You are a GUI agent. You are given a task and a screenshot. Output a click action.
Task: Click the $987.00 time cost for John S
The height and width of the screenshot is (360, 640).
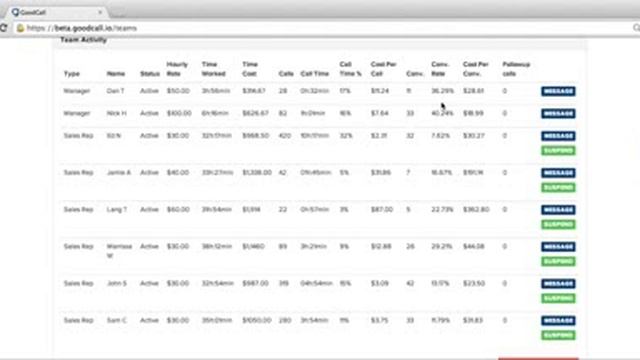coord(255,283)
